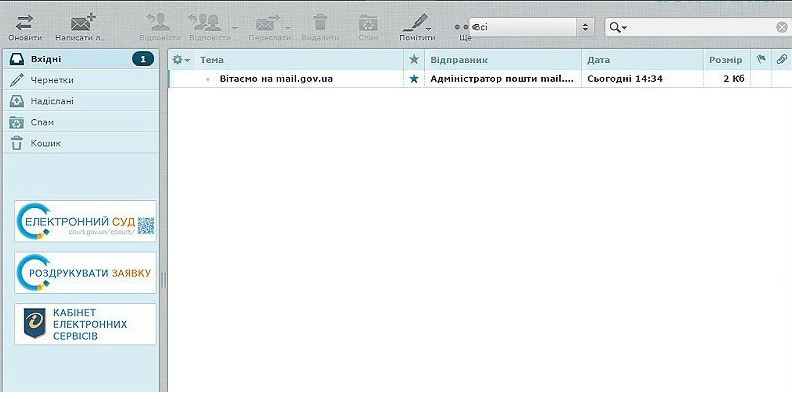The image size is (792, 399).
Task: Sort by the flag column header
Action: click(761, 60)
